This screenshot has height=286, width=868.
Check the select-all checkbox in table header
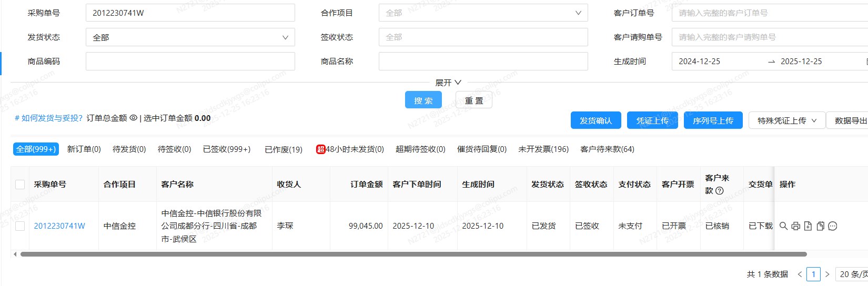click(20, 185)
